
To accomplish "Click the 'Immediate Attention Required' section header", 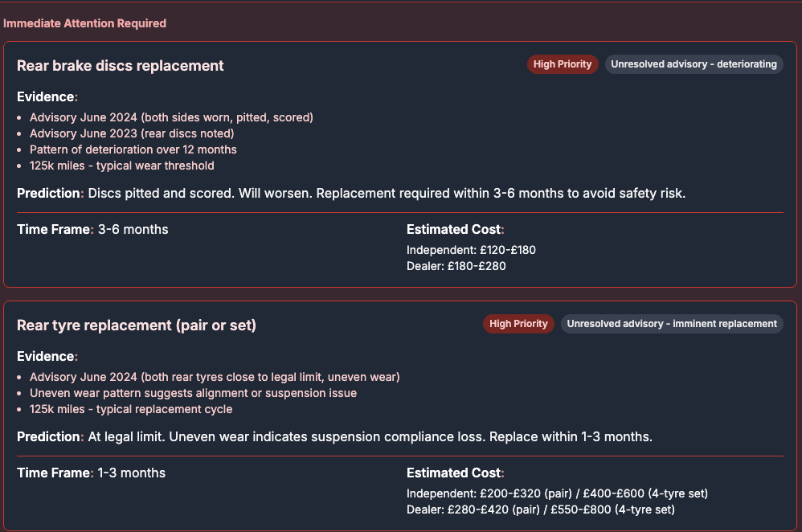I will tap(85, 23).
